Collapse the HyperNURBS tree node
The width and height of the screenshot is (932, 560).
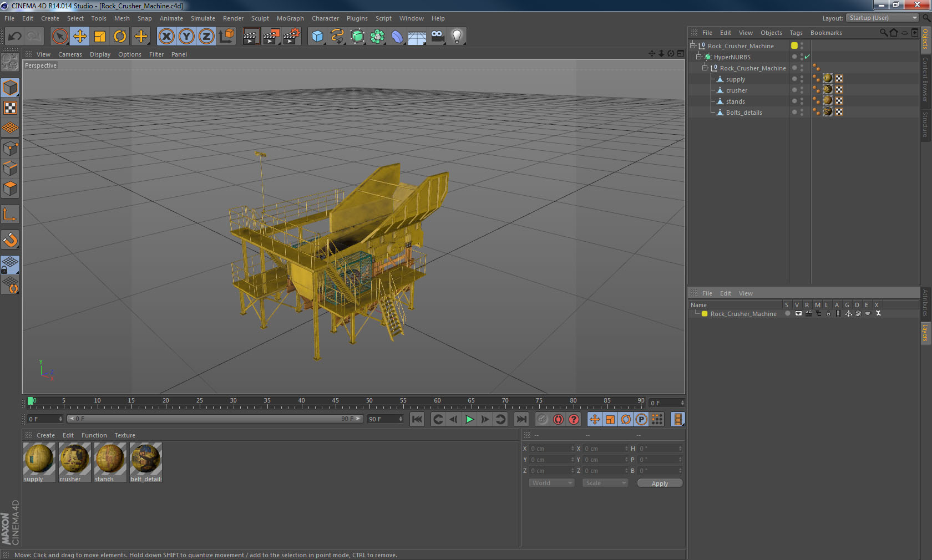tap(699, 57)
